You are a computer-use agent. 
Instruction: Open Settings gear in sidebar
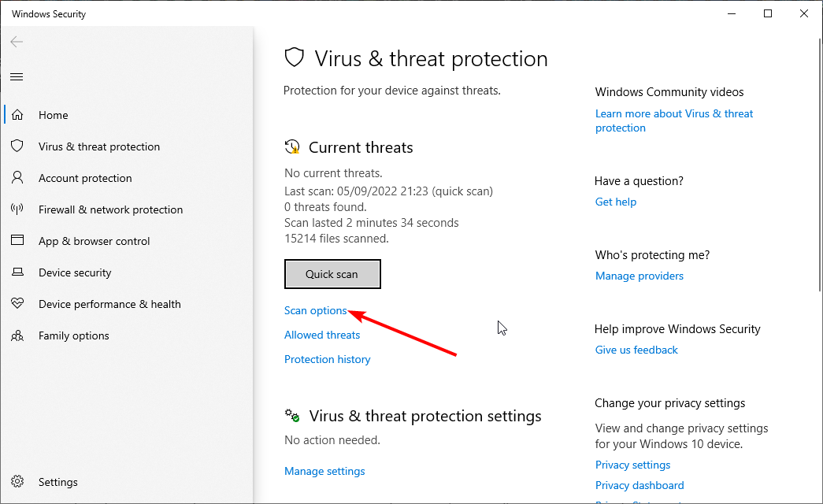pos(17,482)
